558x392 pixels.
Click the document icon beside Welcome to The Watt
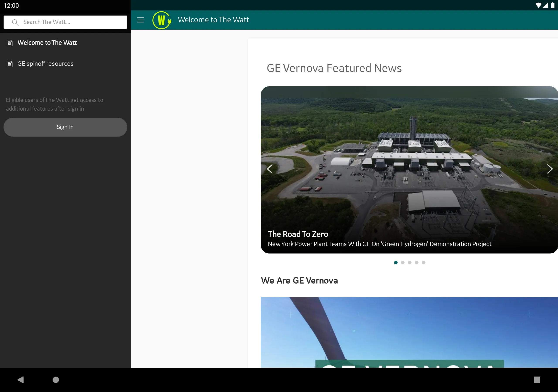click(x=10, y=43)
